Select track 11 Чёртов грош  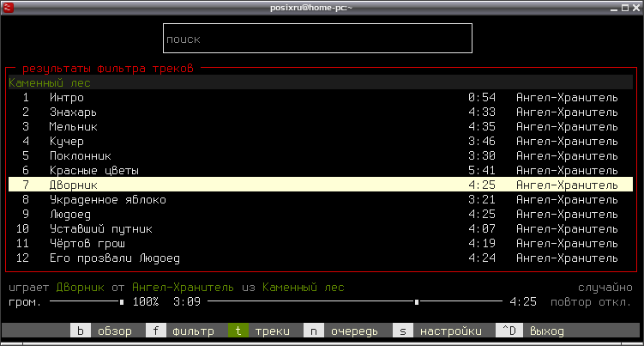321,243
